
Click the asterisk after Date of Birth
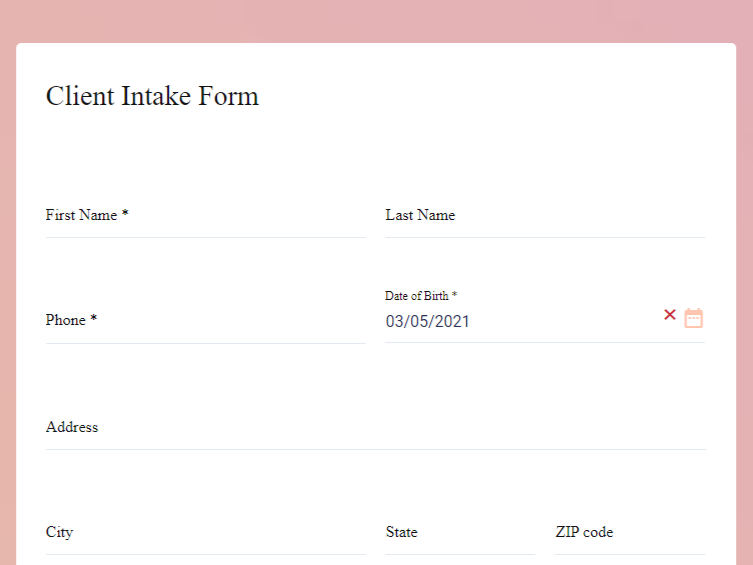pyautogui.click(x=454, y=296)
